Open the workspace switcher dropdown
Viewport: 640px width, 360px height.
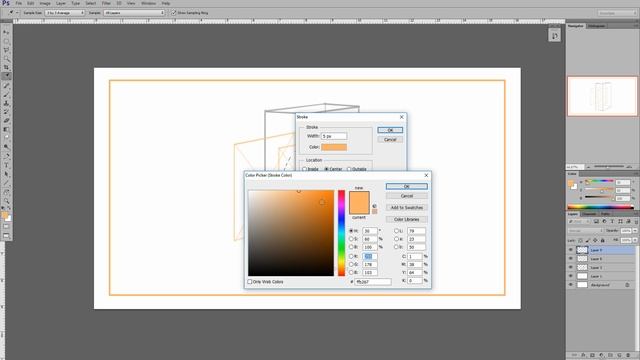(x=617, y=13)
